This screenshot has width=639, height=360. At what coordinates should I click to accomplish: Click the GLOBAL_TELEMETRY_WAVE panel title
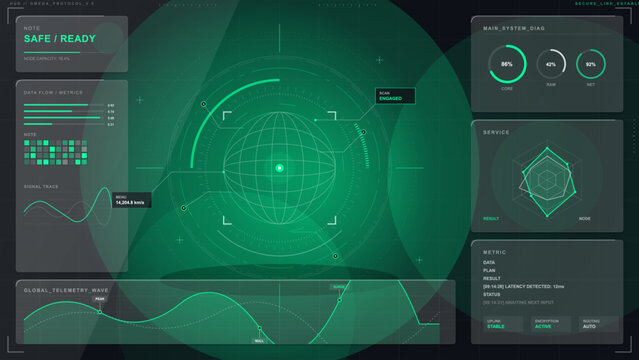tap(66, 290)
